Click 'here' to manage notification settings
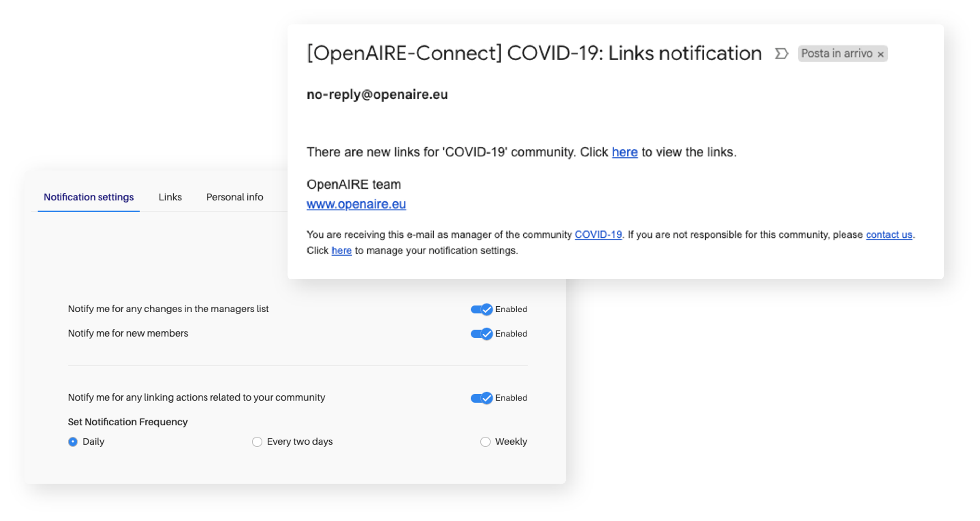This screenshot has height=521, width=980. coord(342,251)
